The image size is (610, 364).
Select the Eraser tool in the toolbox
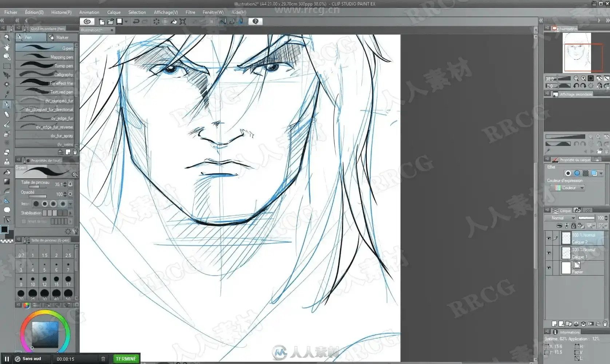pyautogui.click(x=7, y=152)
